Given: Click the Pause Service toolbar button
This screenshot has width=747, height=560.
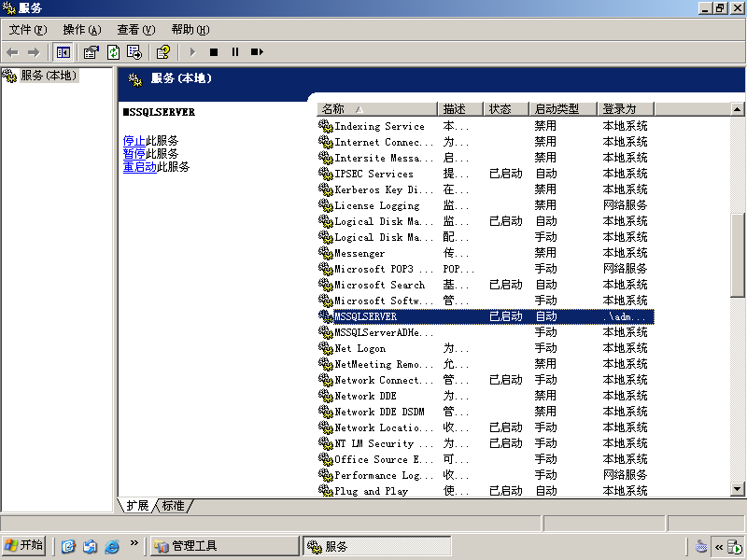Looking at the screenshot, I should point(235,52).
